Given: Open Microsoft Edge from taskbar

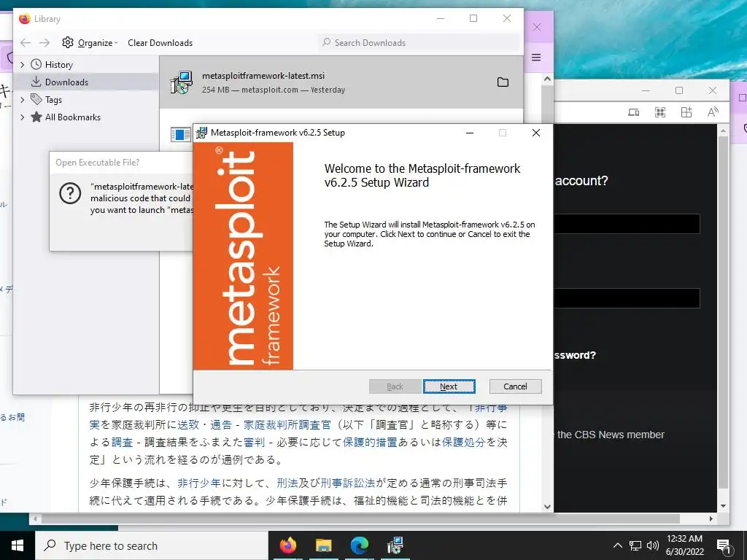Looking at the screenshot, I should click(360, 545).
